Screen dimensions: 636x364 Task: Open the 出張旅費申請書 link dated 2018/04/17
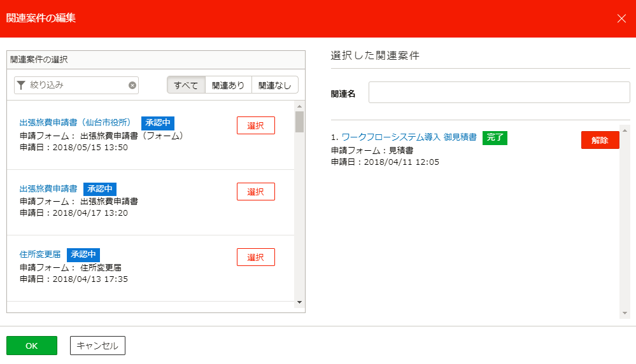[48, 188]
